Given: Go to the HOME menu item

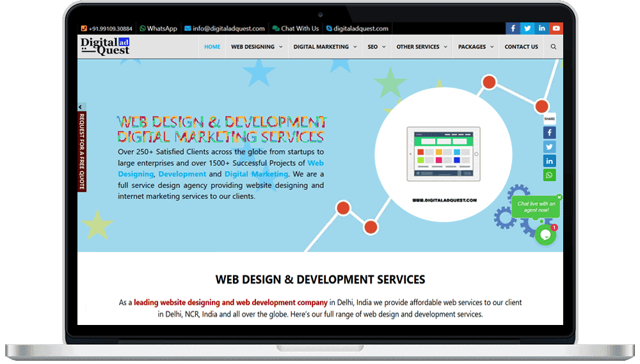Looking at the screenshot, I should coord(212,47).
